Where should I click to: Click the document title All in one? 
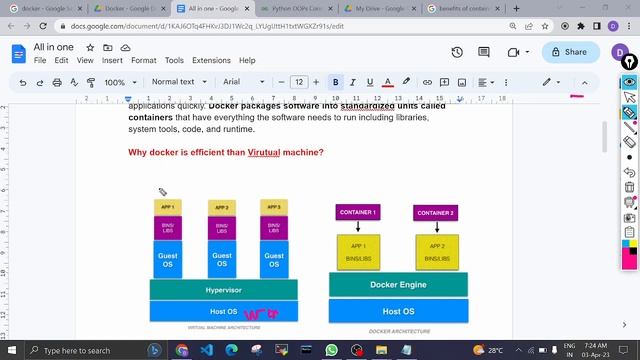coord(53,47)
